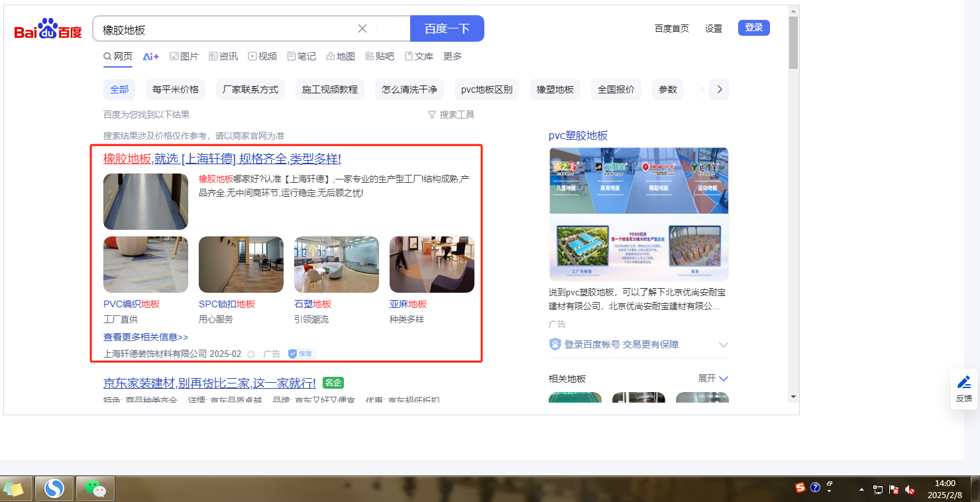This screenshot has height=502, width=980.
Task: Open the 京东家装建材 result link
Action: (209, 383)
